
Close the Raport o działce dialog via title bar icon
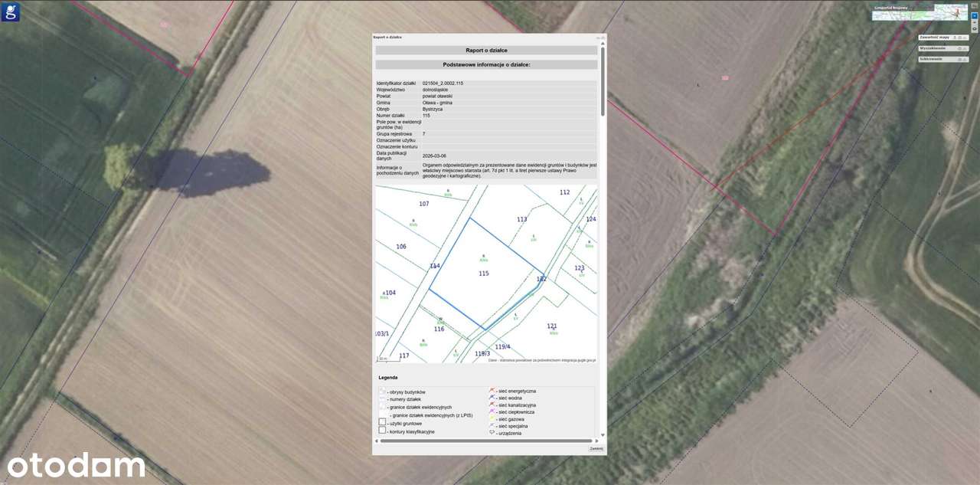point(603,38)
